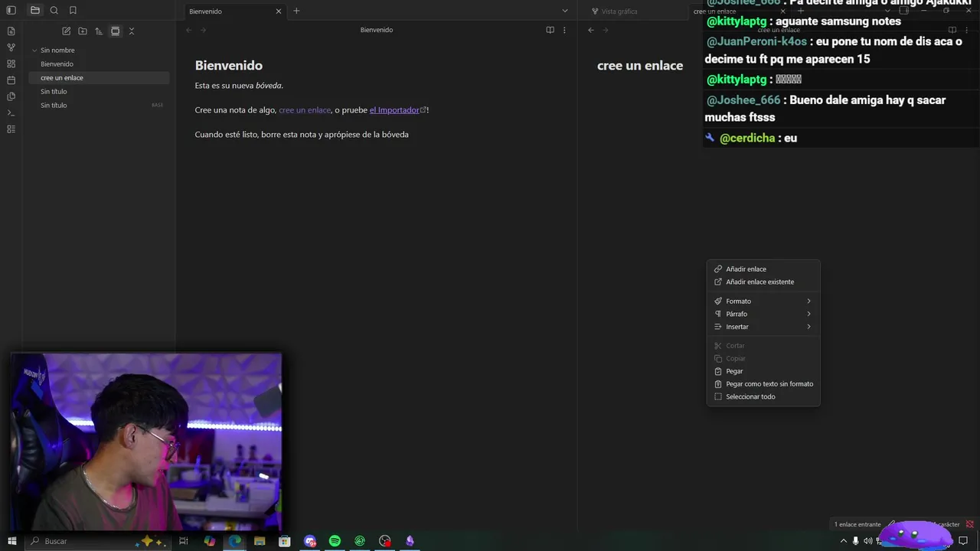Screen dimensions: 980x551
Task: Switch to the 'Vista gráfica' tab
Action: click(x=619, y=11)
